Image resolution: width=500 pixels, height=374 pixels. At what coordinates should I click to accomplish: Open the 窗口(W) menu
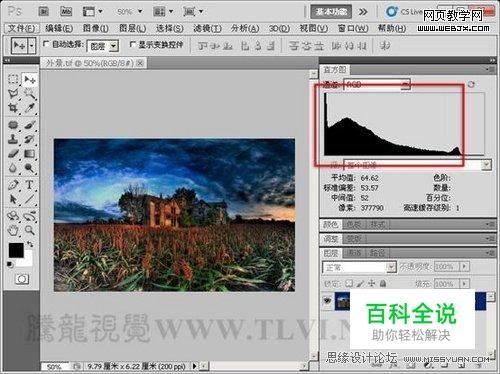click(353, 28)
